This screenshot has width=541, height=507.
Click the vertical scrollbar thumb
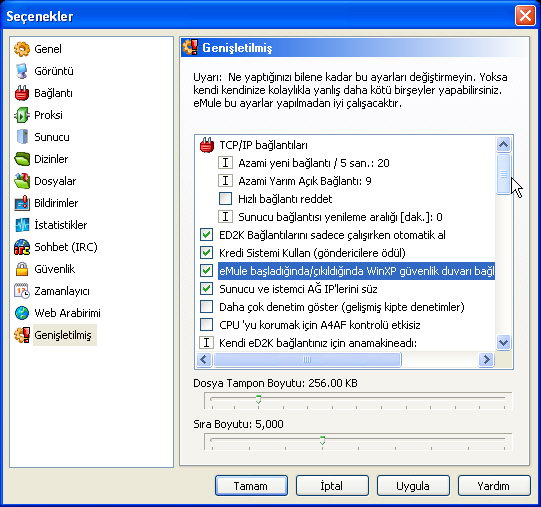(503, 174)
